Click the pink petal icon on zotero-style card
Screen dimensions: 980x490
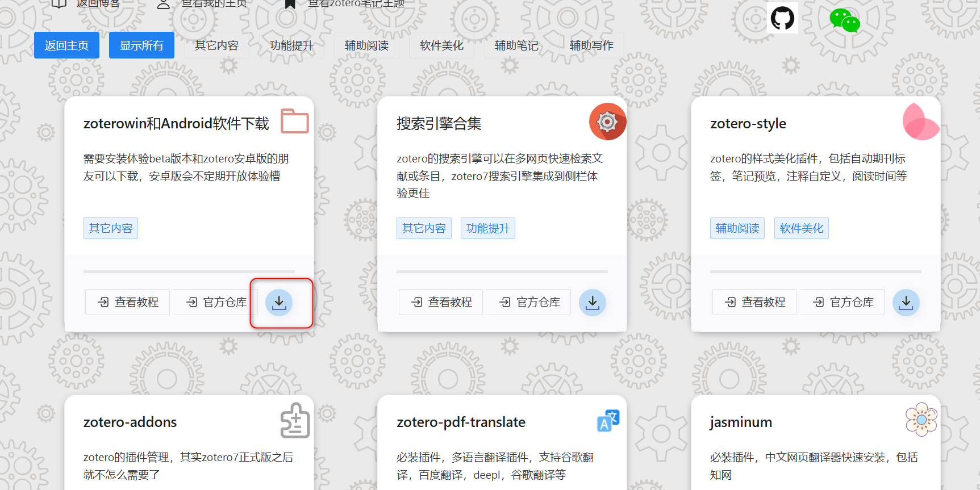pos(921,122)
